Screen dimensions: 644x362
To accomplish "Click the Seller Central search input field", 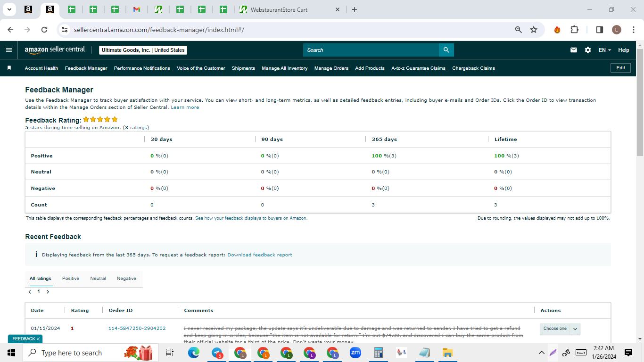I will [371, 50].
